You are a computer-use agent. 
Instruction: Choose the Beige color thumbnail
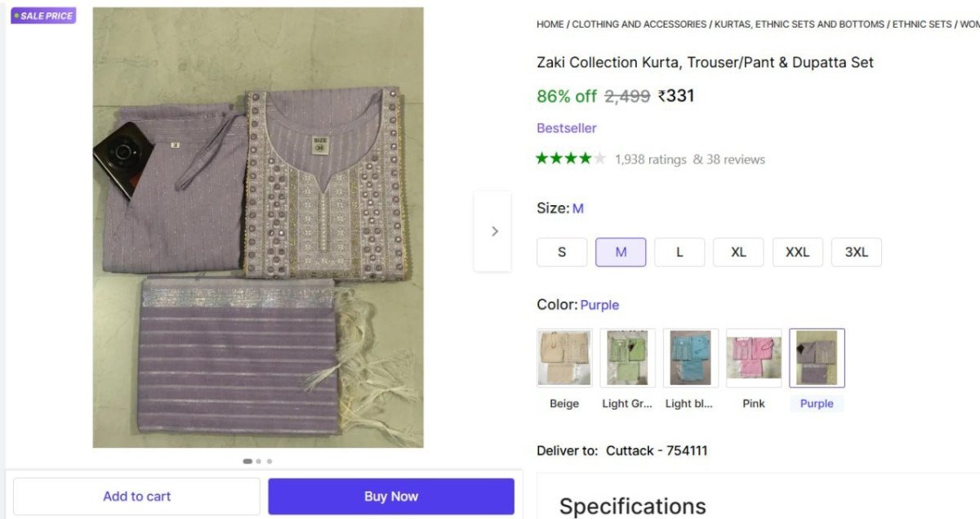tap(563, 357)
